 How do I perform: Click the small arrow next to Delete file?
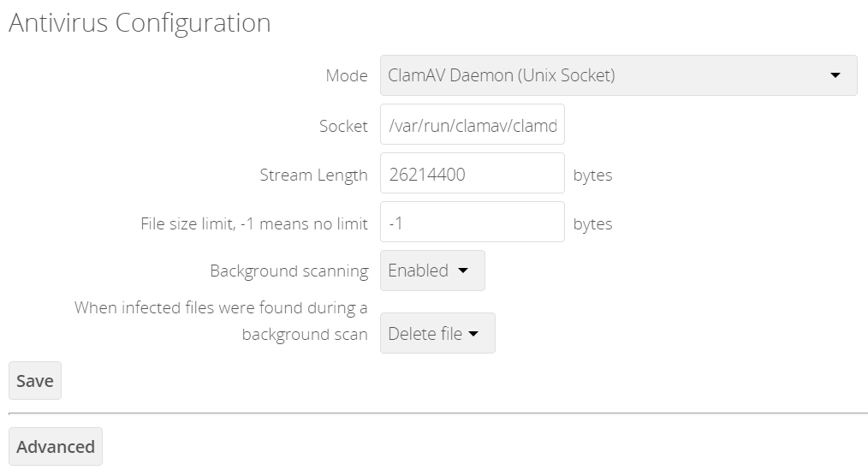[x=473, y=334]
